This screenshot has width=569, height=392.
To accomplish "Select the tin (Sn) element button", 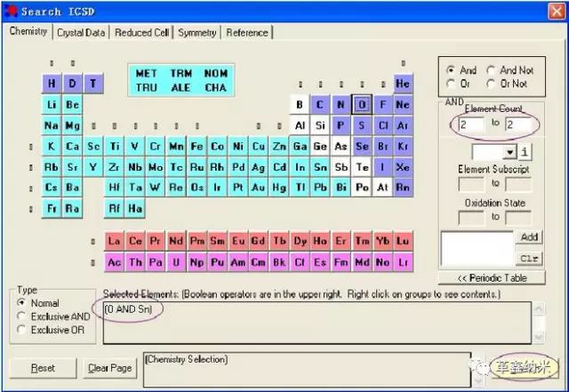I will [320, 167].
